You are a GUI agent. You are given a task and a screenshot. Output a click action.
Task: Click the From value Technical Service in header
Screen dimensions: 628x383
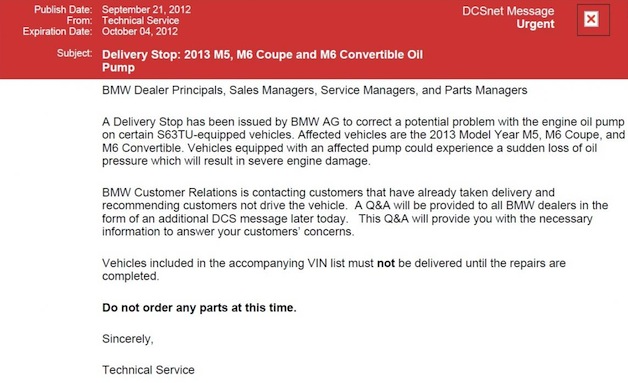(140, 20)
